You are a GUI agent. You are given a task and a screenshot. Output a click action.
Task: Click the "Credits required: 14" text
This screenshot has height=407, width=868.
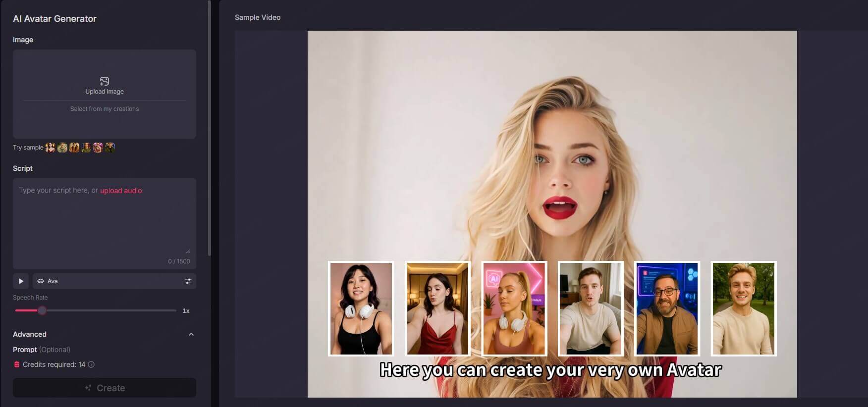[54, 364]
